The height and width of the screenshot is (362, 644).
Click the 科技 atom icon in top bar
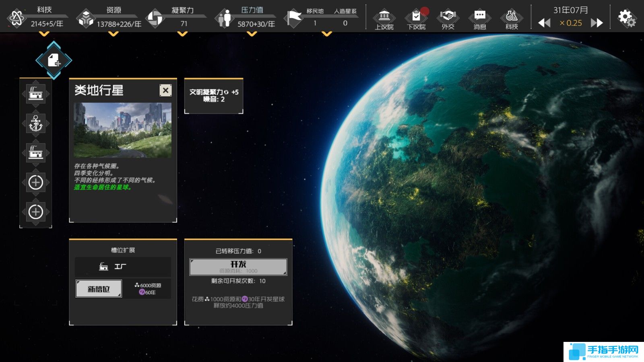(17, 18)
